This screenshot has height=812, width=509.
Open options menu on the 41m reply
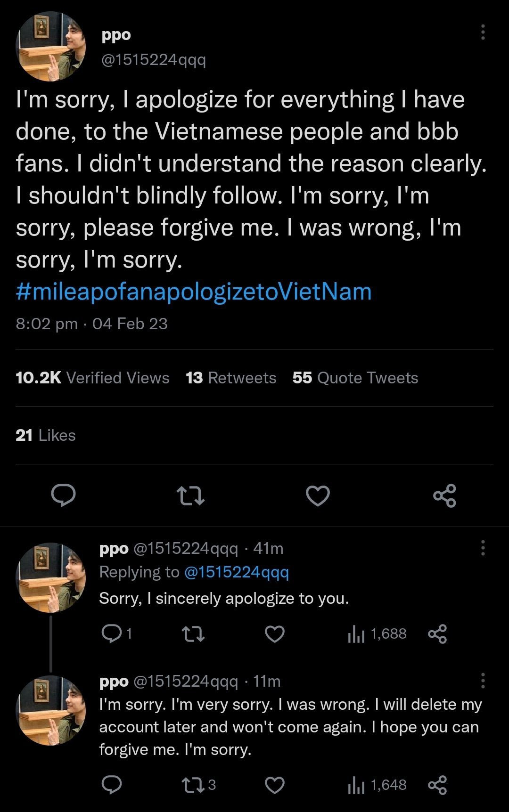tap(483, 548)
